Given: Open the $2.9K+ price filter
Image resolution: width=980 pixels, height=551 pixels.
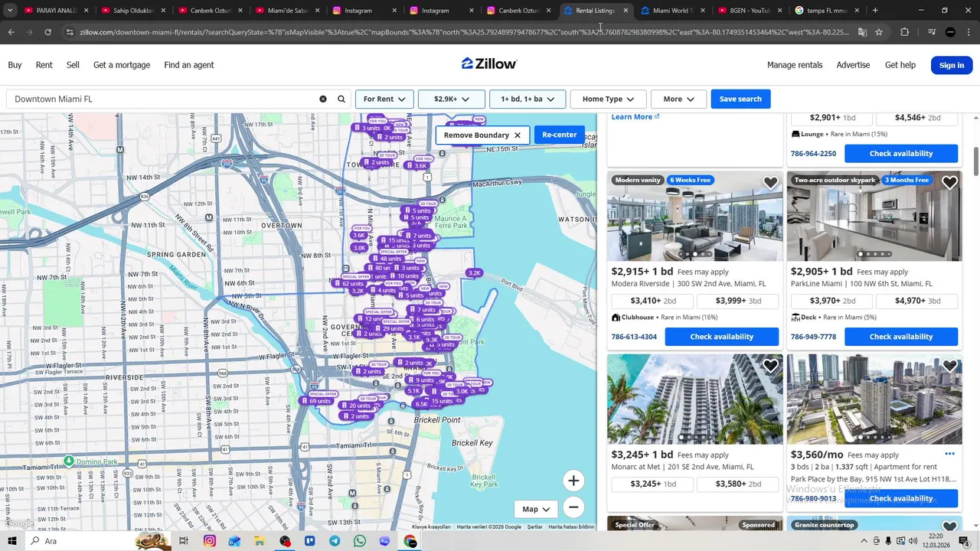Looking at the screenshot, I should (451, 99).
